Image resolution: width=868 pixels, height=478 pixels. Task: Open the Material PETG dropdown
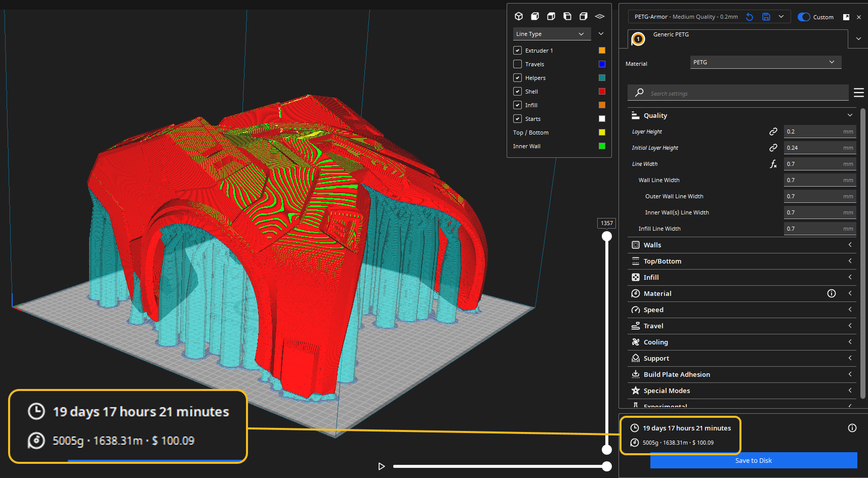[765, 62]
